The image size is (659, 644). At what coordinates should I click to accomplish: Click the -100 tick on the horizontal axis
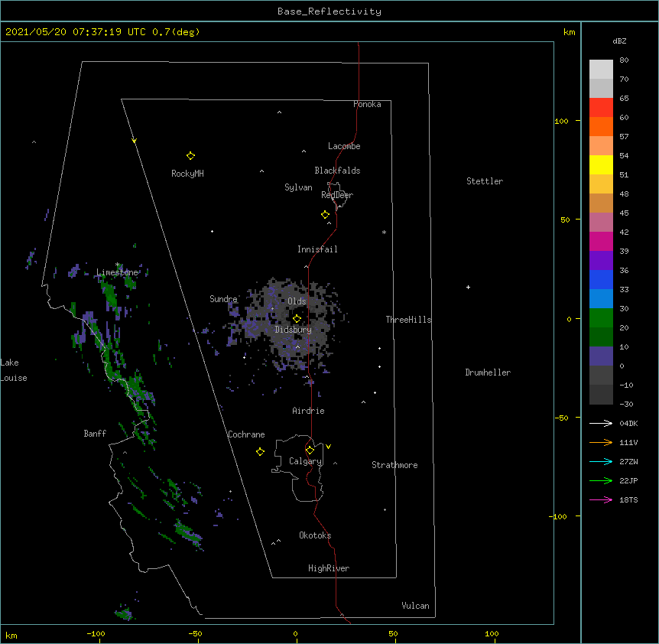[96, 633]
